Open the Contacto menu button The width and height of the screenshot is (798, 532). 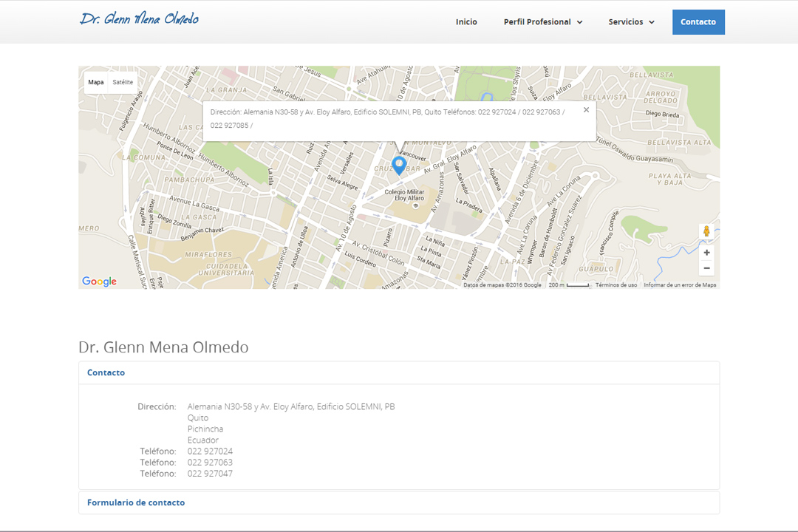[x=698, y=22]
